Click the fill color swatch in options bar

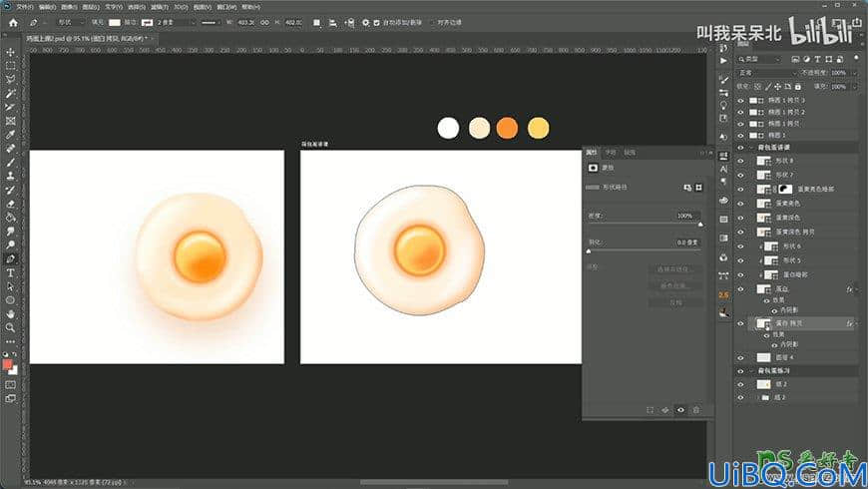pyautogui.click(x=115, y=23)
